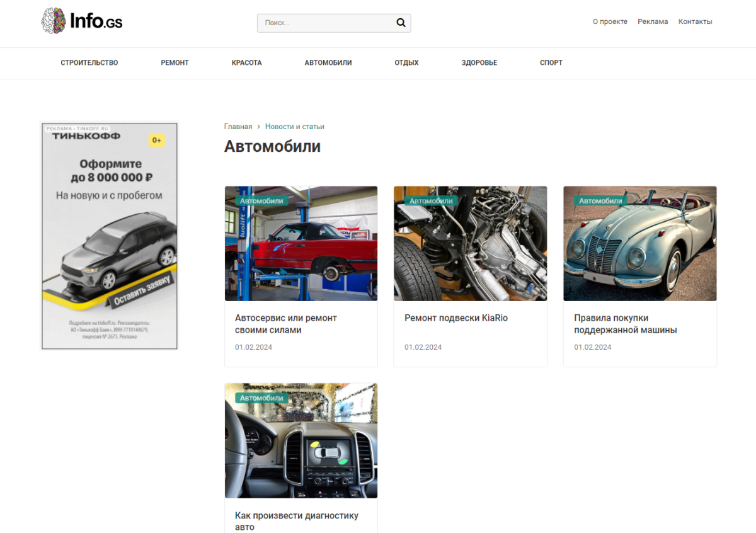Click the Новости и статьи breadcrumb

tap(294, 127)
